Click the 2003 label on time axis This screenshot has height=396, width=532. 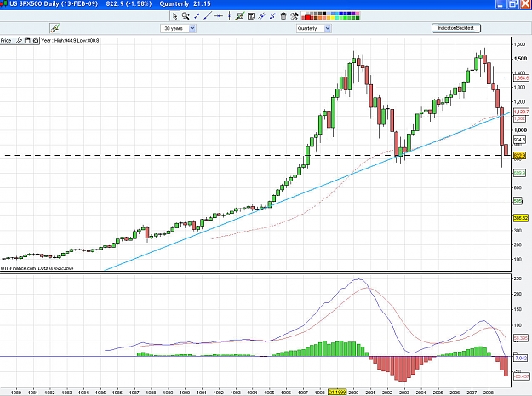pyautogui.click(x=403, y=393)
